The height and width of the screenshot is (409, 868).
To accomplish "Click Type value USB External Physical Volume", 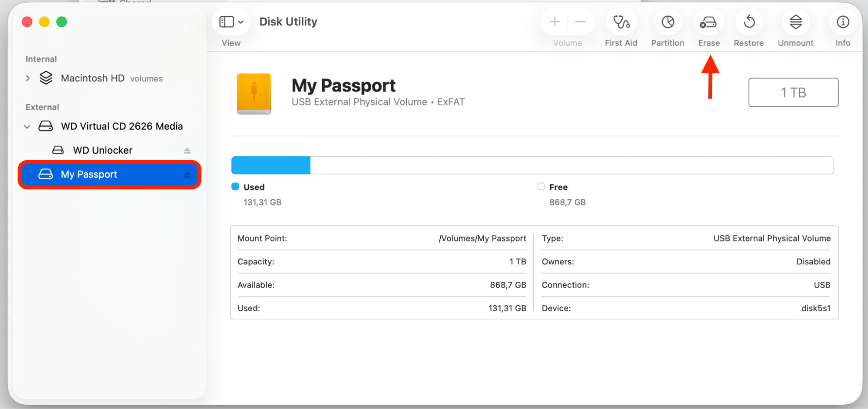I will (772, 238).
